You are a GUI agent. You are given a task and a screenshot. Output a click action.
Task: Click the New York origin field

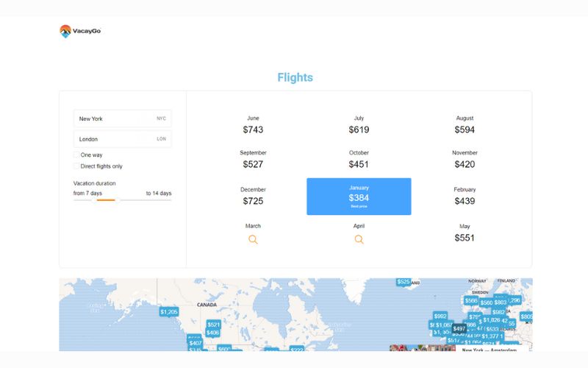point(122,118)
